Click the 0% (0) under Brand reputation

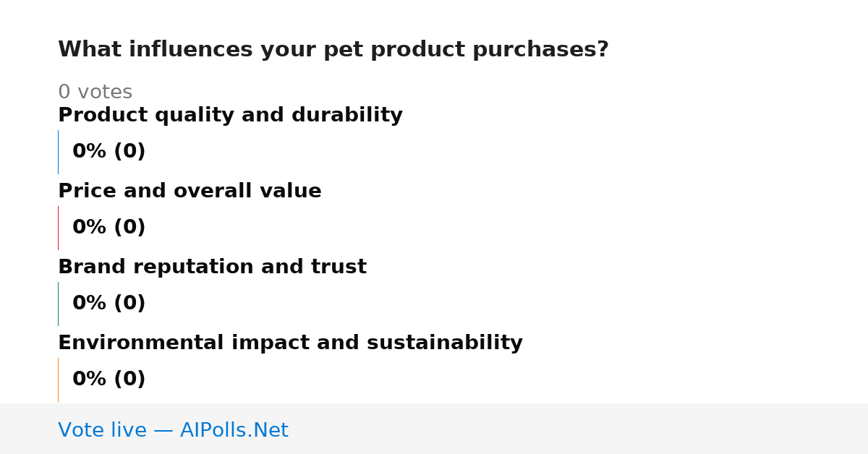pyautogui.click(x=109, y=304)
